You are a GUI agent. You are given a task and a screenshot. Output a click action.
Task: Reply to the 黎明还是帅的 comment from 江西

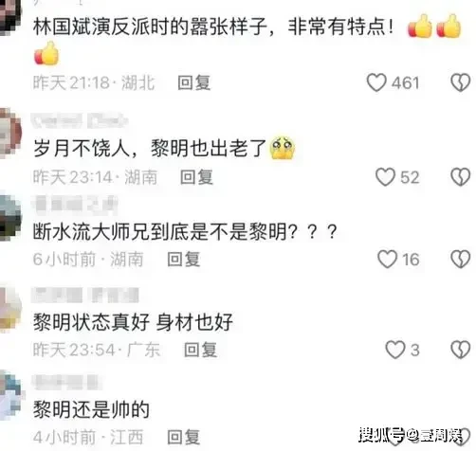pyautogui.click(x=183, y=438)
